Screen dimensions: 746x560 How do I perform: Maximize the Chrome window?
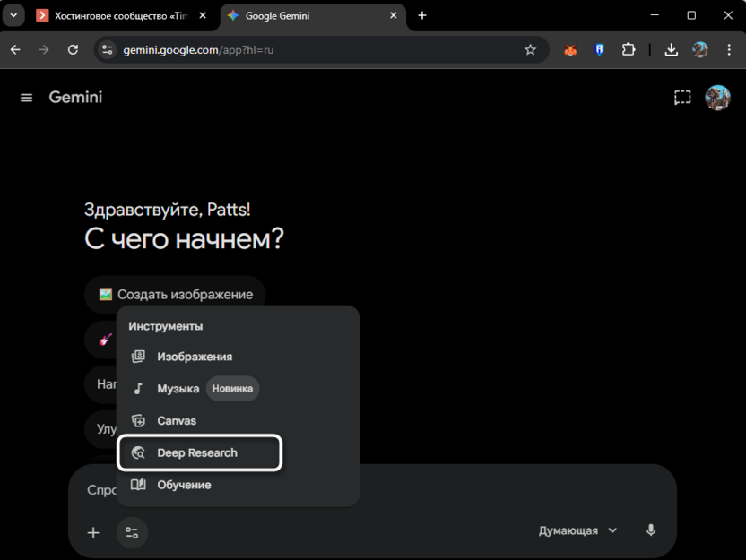point(691,15)
